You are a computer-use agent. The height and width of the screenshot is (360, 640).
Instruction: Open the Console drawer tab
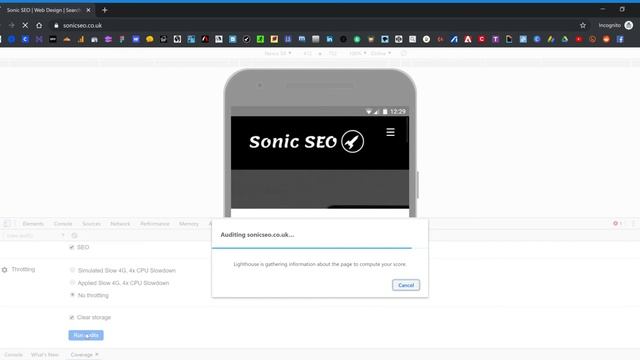(13, 355)
